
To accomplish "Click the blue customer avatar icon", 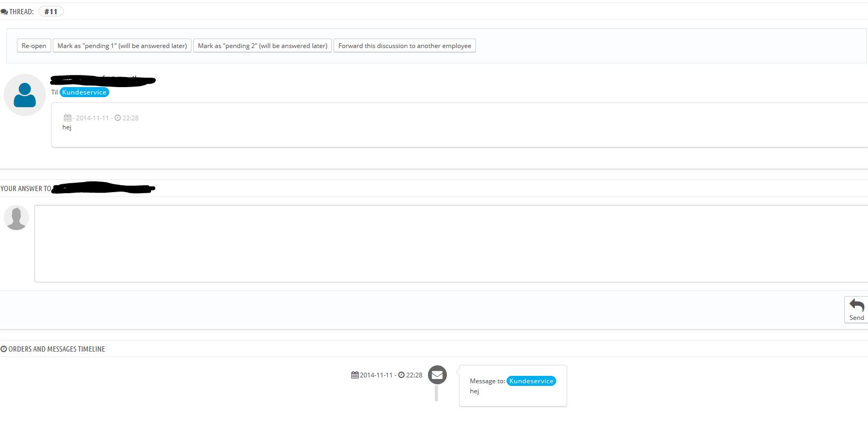I will [25, 95].
